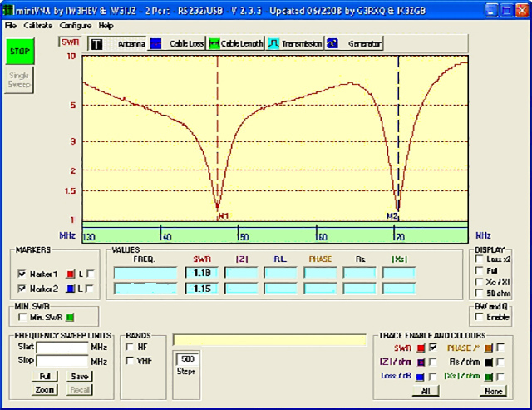Click the Loss trace blue colour swatch
This screenshot has width=532, height=410.
click(421, 377)
